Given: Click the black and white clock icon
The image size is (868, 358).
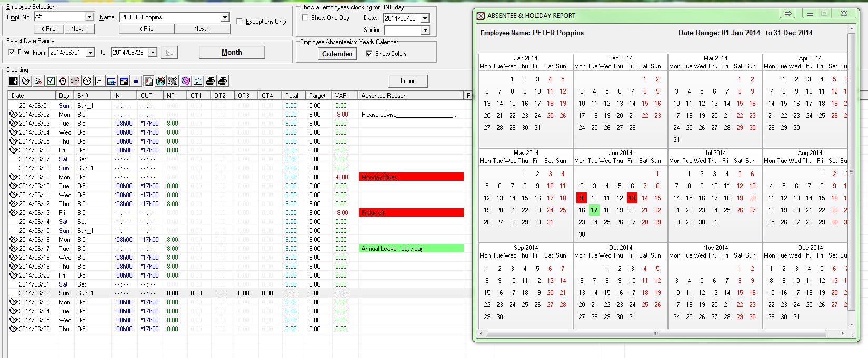Looking at the screenshot, I should (87, 81).
